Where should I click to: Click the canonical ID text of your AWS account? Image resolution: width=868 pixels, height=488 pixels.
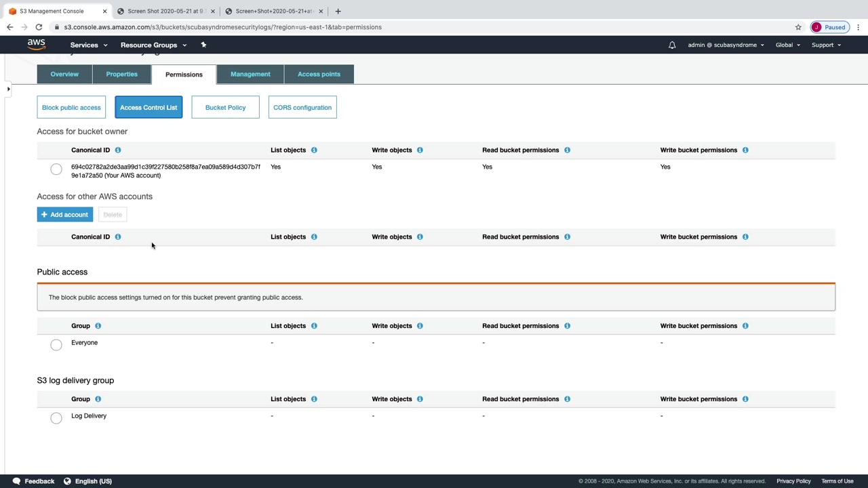coord(165,171)
